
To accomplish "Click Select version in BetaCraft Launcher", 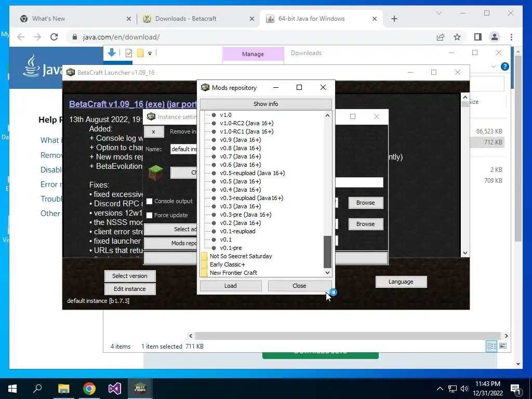I will (x=129, y=276).
